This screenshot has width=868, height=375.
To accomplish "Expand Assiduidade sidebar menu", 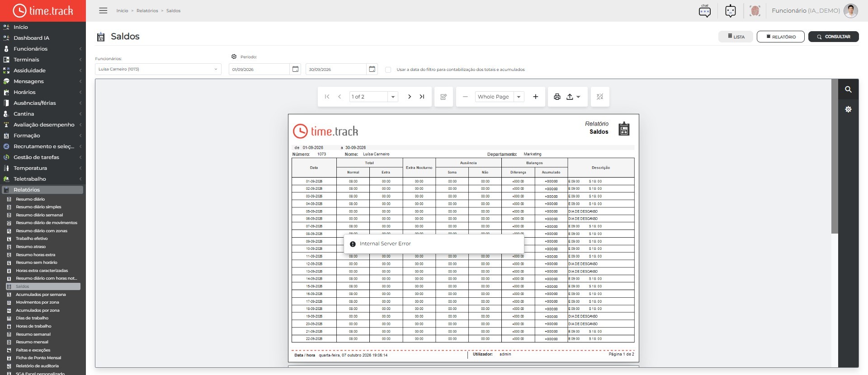I will pyautogui.click(x=43, y=70).
